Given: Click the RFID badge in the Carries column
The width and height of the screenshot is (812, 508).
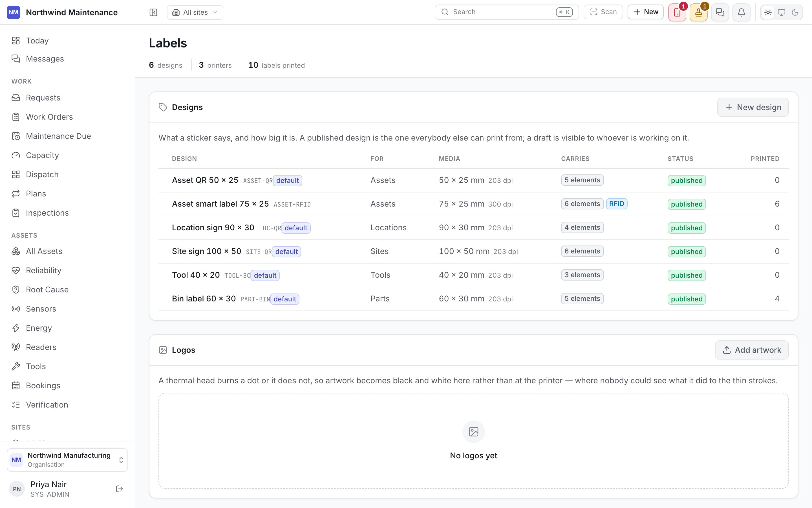Looking at the screenshot, I should click(x=617, y=204).
